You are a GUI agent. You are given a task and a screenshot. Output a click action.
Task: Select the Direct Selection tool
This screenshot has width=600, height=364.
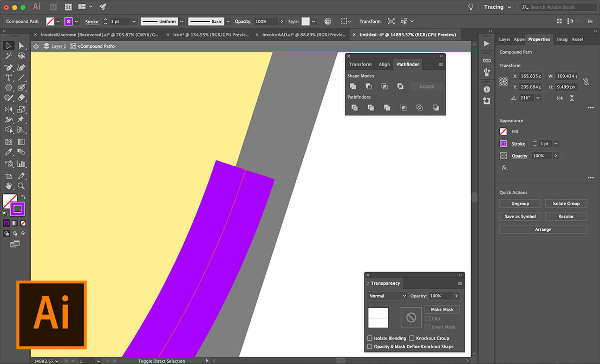click(x=22, y=46)
